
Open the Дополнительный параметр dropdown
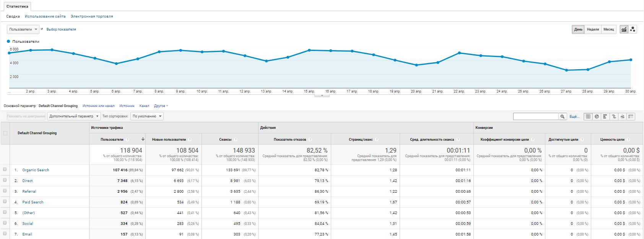coord(74,116)
